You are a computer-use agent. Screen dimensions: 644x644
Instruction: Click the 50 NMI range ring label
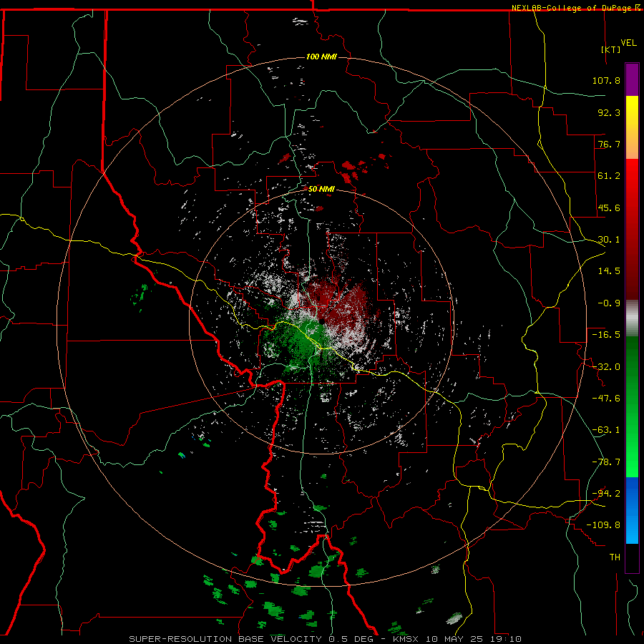click(321, 190)
